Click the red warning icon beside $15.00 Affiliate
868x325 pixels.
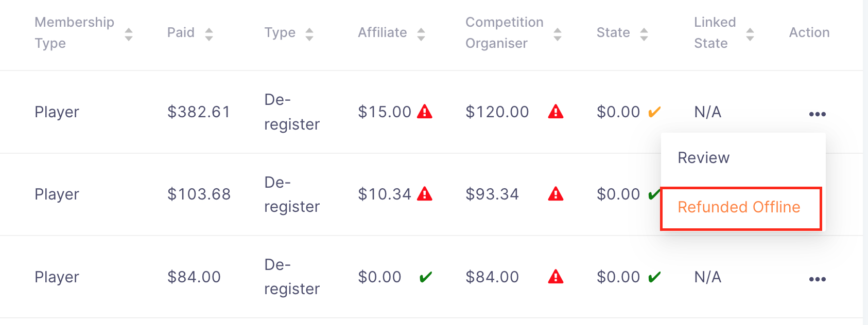click(424, 112)
